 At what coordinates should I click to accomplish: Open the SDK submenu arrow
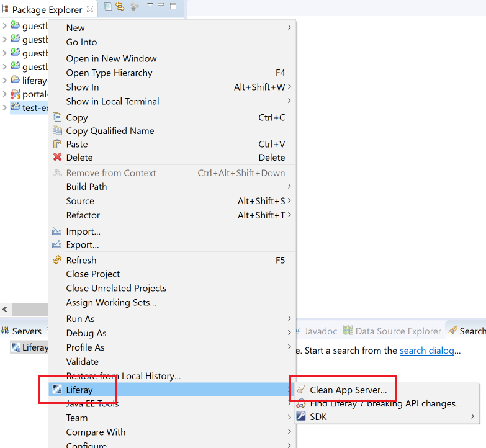pos(472,416)
